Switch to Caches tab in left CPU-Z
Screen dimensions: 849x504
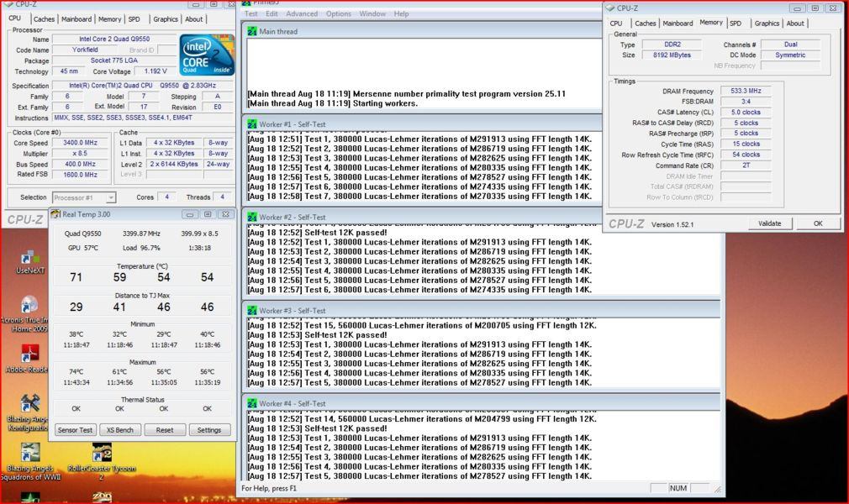[44, 19]
